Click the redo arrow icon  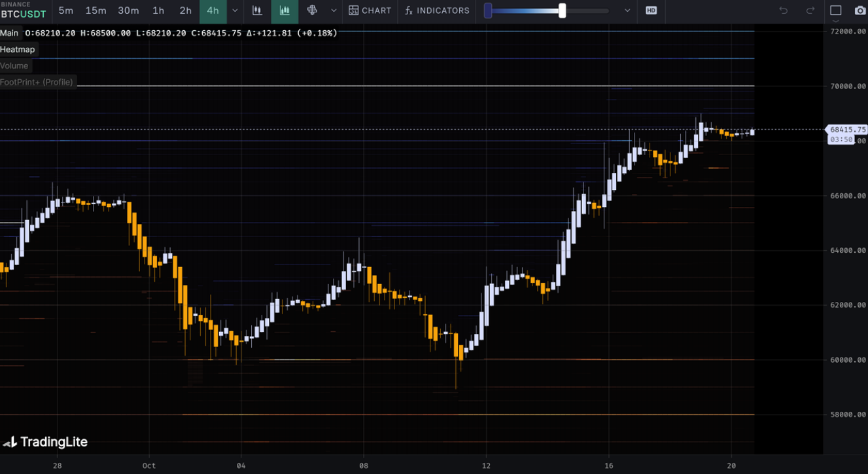(810, 10)
